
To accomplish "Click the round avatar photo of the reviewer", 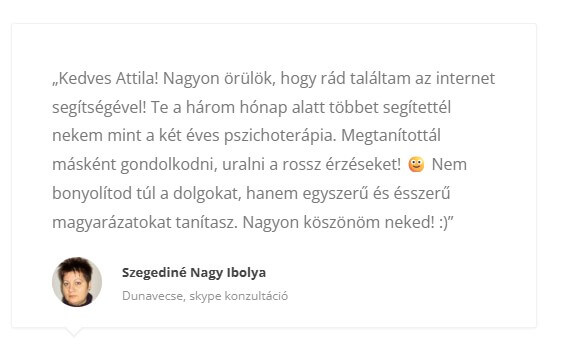I will (77, 282).
